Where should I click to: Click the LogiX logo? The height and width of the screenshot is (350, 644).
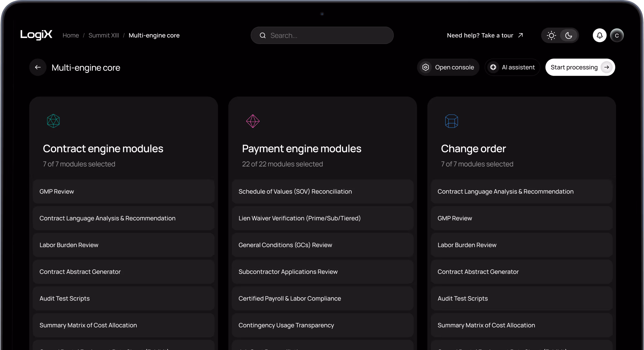click(x=36, y=35)
